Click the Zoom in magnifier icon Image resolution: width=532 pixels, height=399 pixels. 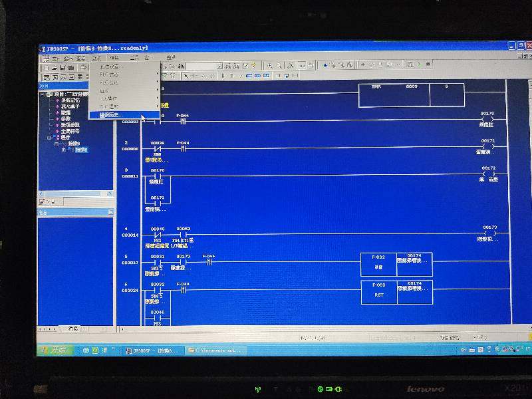click(x=270, y=65)
